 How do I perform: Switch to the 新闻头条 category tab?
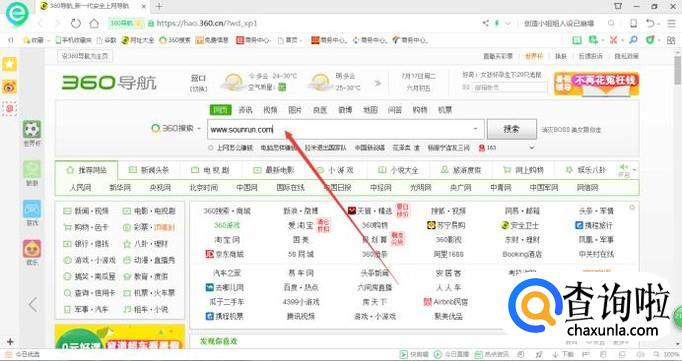coord(149,170)
